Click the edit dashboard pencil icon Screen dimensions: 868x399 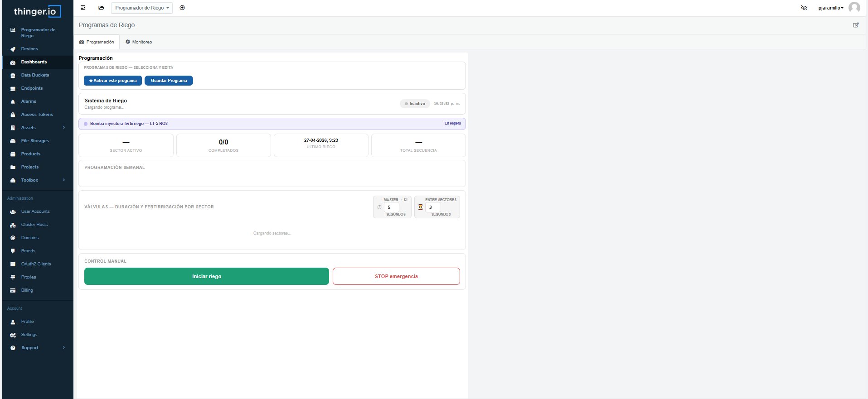click(x=856, y=25)
